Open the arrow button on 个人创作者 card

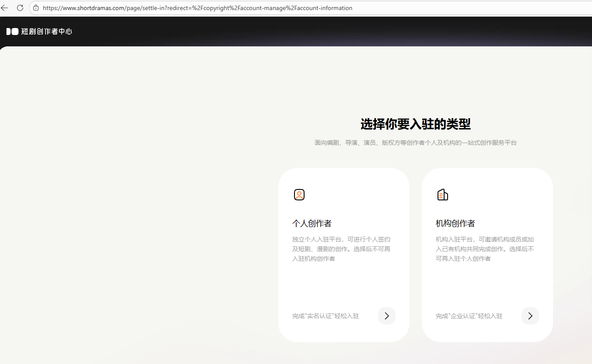pos(387,316)
